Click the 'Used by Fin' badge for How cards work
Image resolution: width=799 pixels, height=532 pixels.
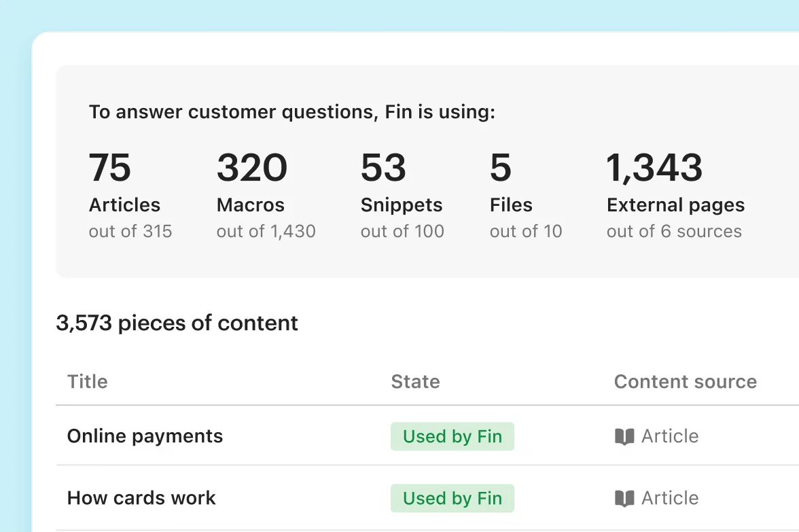(x=452, y=498)
